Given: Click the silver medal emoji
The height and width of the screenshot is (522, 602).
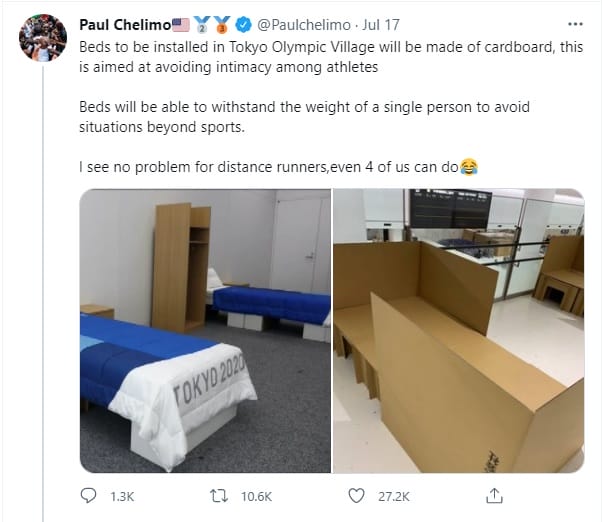Looking at the screenshot, I should click(203, 23).
